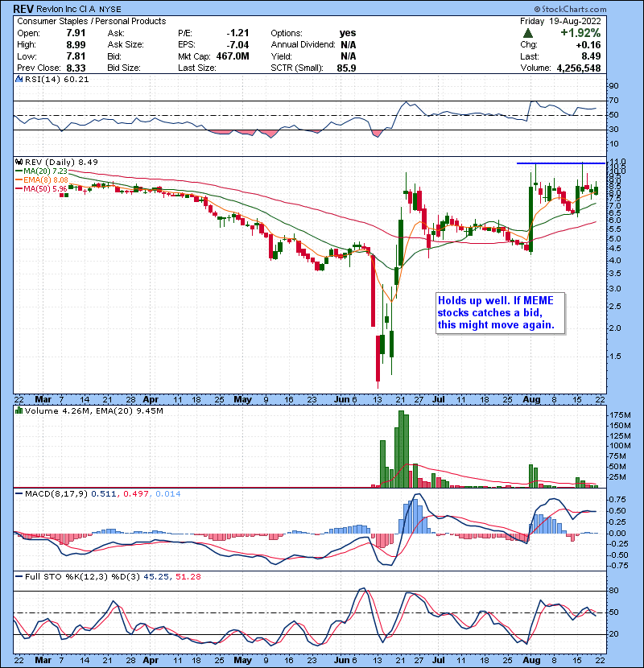This screenshot has height=668, width=644.
Task: Click the REV (Daily) 8.49 chart label
Action: click(x=61, y=163)
